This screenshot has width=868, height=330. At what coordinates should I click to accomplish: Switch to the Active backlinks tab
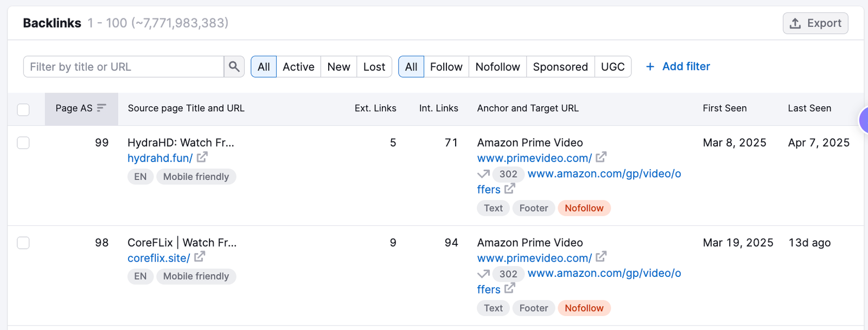point(298,66)
